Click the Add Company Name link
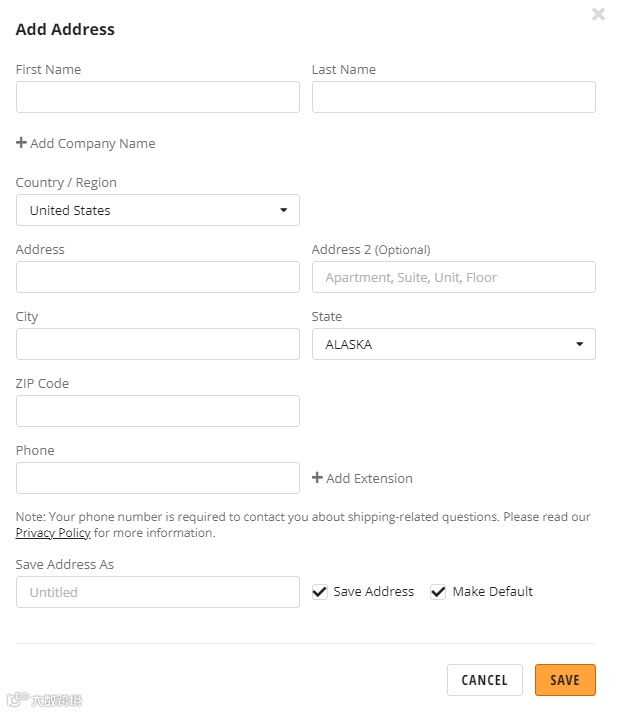This screenshot has height=713, width=619. click(93, 143)
